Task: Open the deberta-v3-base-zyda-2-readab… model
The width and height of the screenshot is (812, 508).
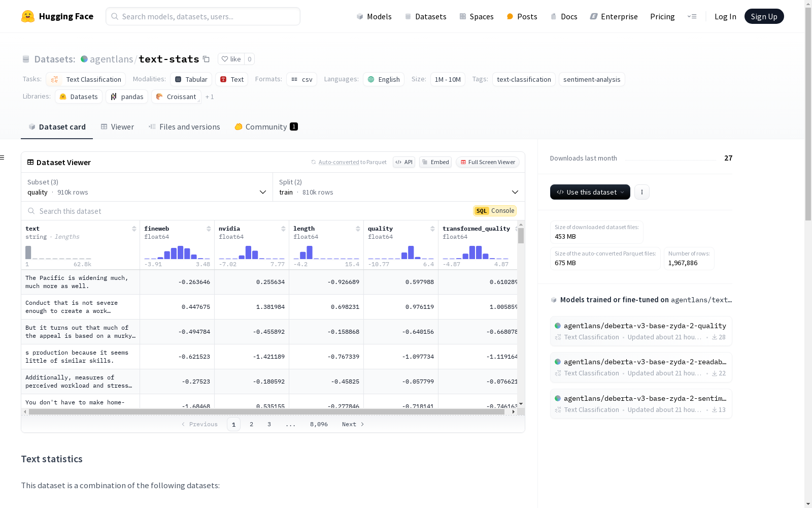Action: pyautogui.click(x=641, y=367)
